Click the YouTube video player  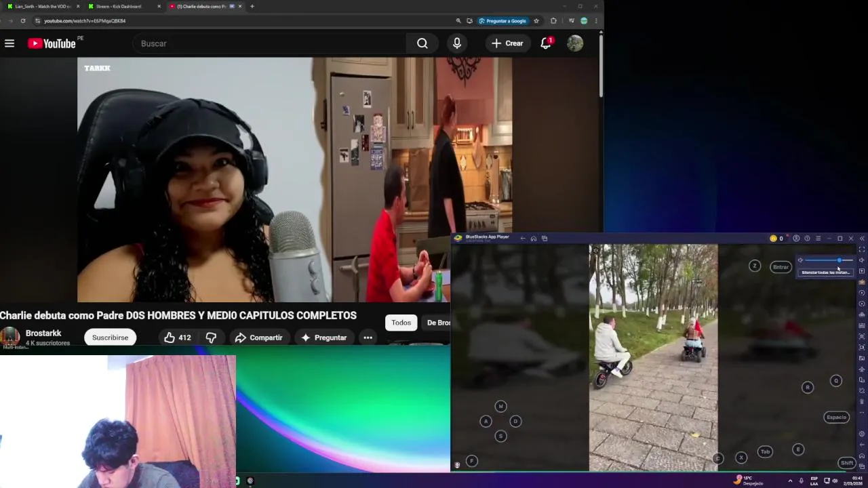pyautogui.click(x=294, y=180)
